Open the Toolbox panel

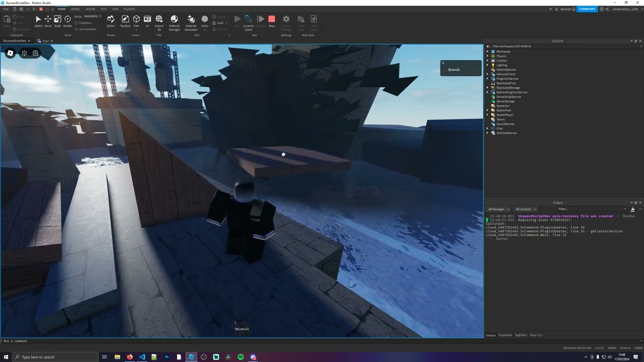coord(125,21)
